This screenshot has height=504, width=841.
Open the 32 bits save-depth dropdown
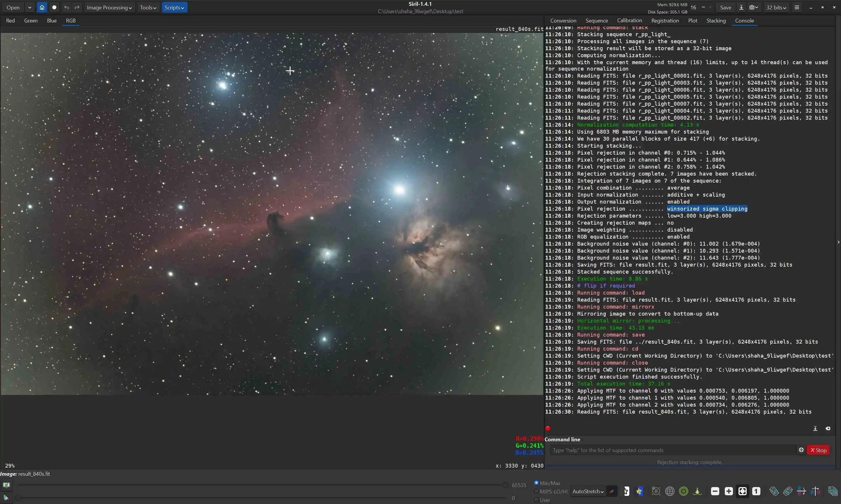(x=776, y=8)
